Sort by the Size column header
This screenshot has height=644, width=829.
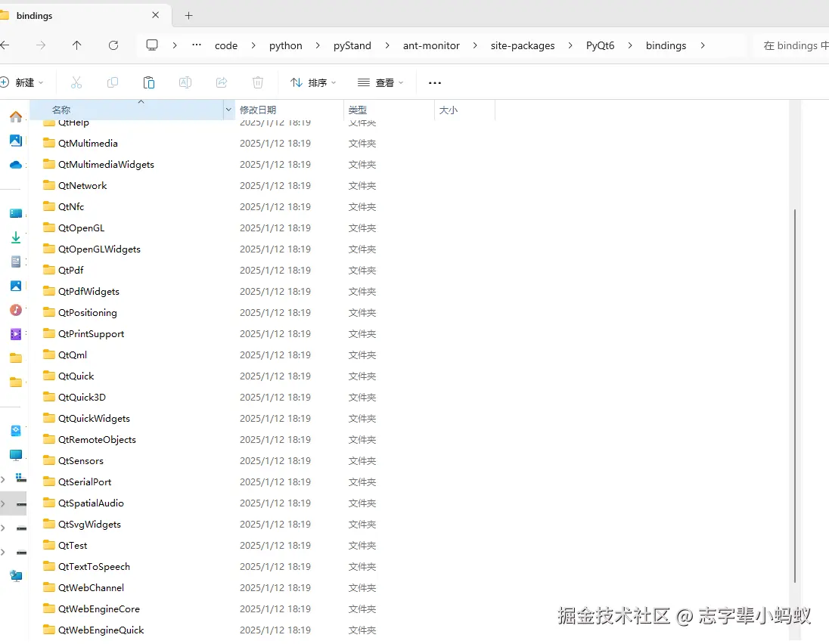pyautogui.click(x=464, y=110)
